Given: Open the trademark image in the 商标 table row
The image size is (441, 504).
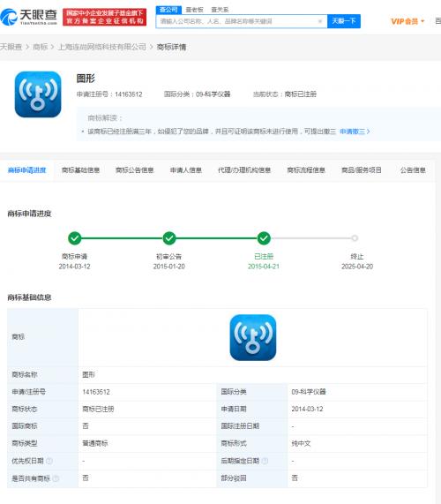Looking at the screenshot, I should [x=253, y=337].
